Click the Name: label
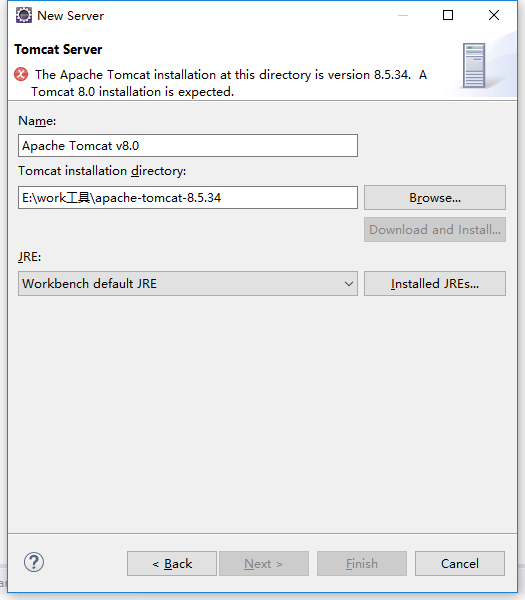Viewport: 525px width, 600px height. point(37,121)
